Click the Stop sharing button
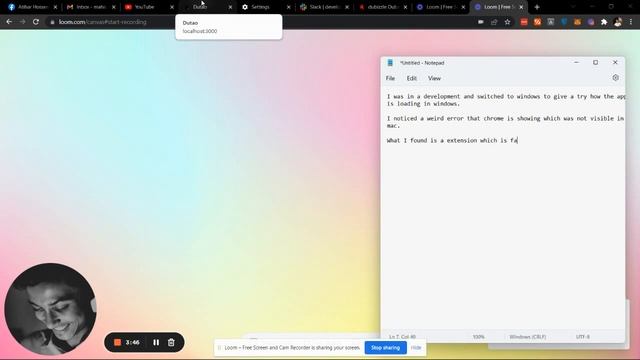This screenshot has height=360, width=640. [x=385, y=348]
